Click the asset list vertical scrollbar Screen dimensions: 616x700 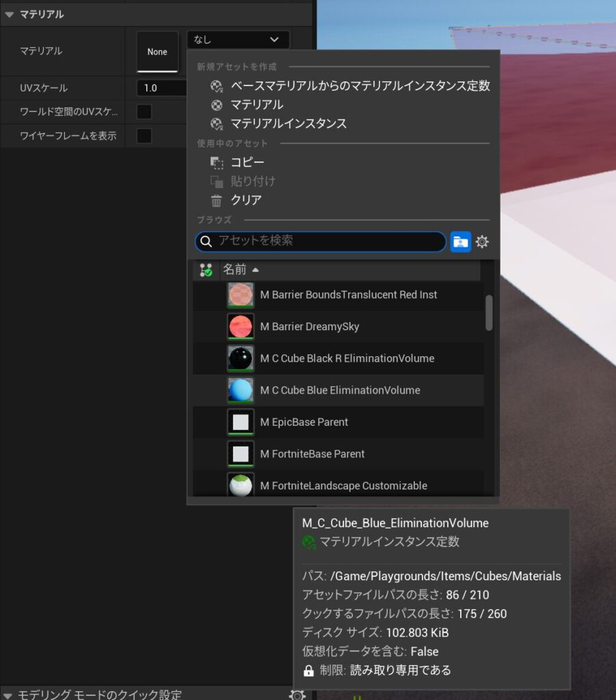489,312
